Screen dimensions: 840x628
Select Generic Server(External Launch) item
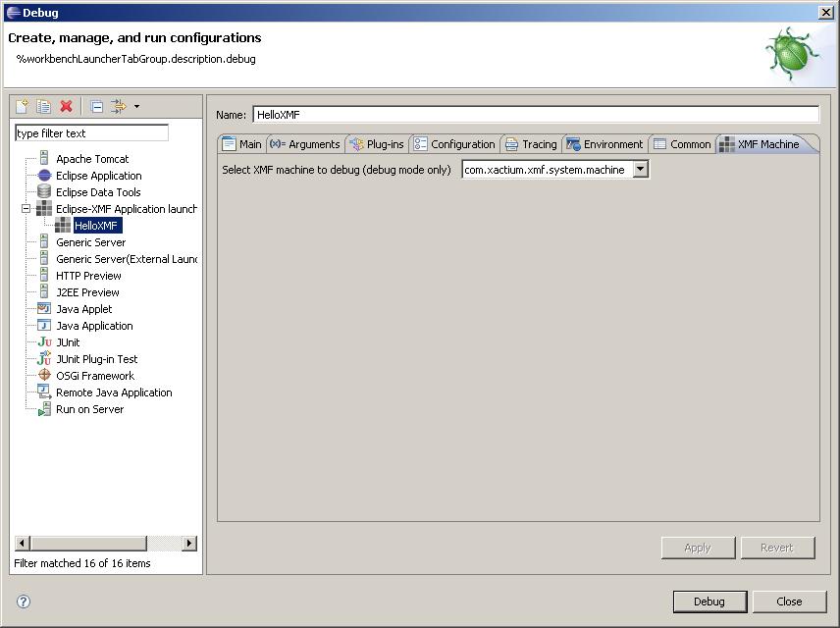point(127,259)
